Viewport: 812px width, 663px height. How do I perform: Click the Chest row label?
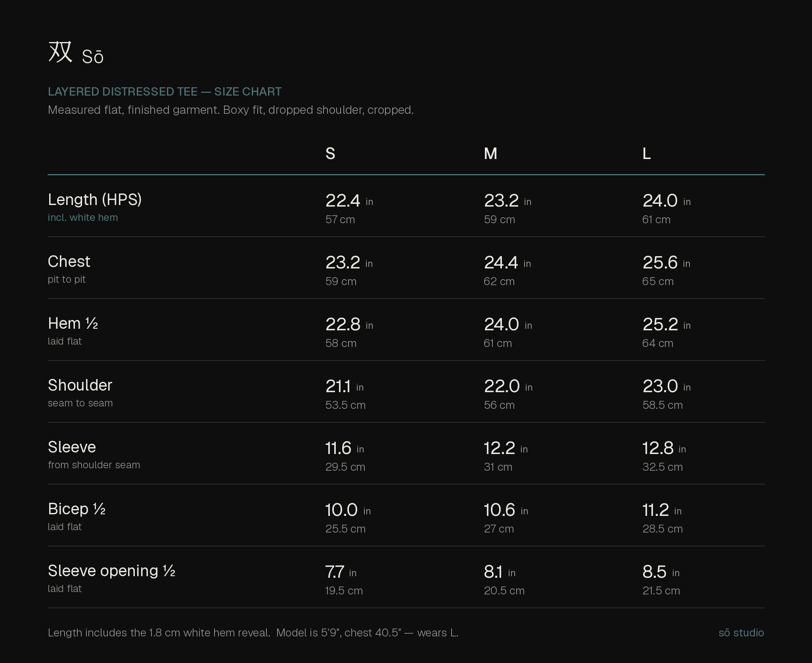(x=69, y=261)
